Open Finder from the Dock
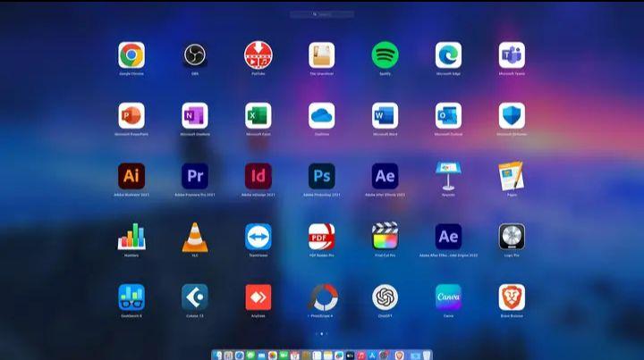The image size is (644, 360). 217,355
